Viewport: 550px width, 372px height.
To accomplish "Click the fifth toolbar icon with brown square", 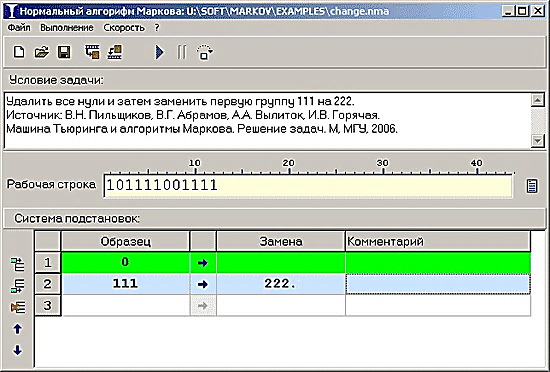I will [115, 52].
